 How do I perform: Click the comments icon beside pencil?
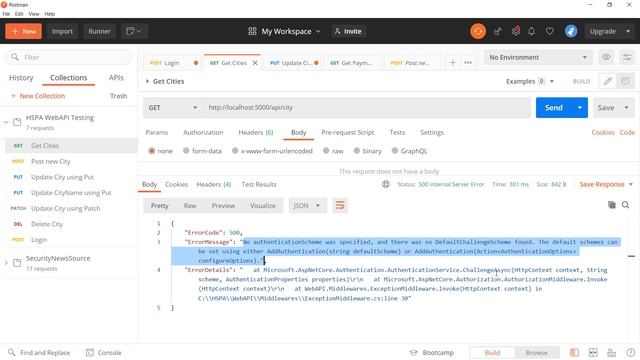click(625, 81)
